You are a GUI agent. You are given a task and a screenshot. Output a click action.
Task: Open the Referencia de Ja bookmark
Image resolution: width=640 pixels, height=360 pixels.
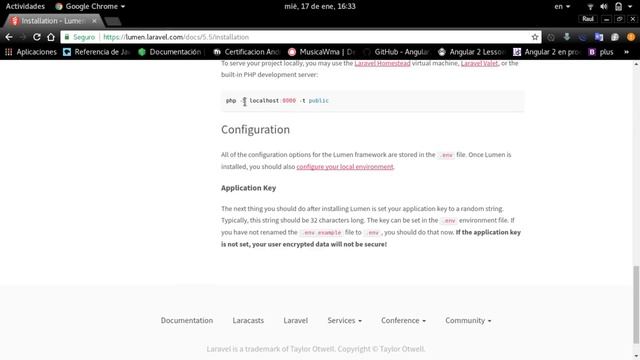96,52
